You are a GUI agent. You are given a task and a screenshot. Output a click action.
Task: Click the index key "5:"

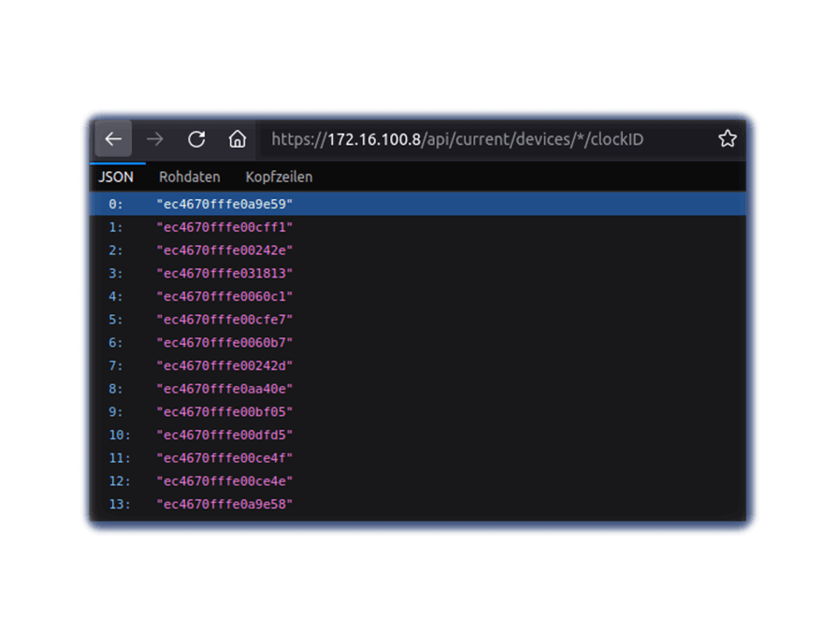pyautogui.click(x=116, y=320)
